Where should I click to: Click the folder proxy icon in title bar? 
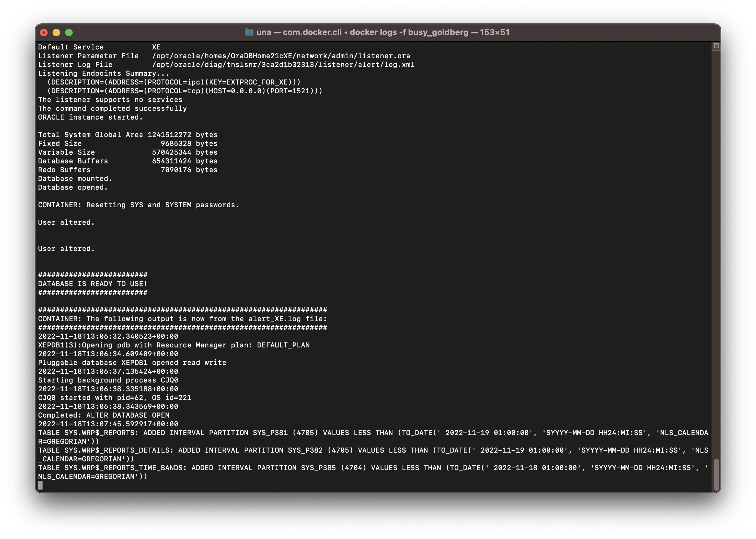(x=249, y=32)
